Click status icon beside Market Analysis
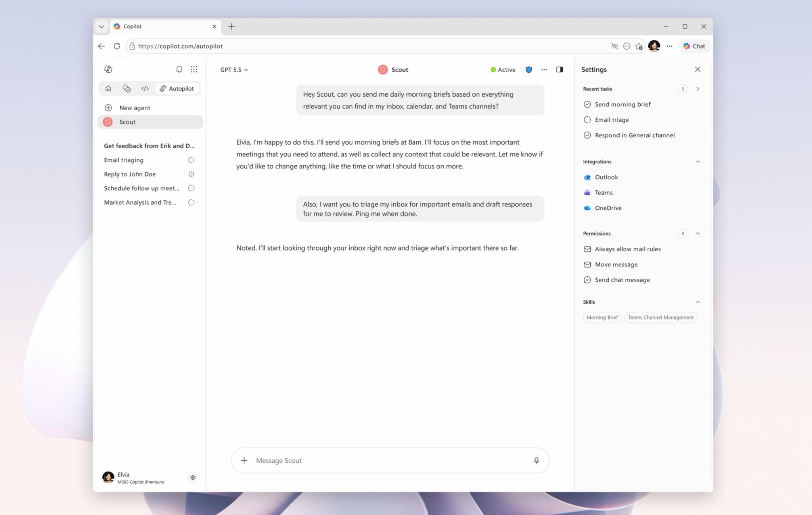The width and height of the screenshot is (812, 515). click(x=191, y=203)
